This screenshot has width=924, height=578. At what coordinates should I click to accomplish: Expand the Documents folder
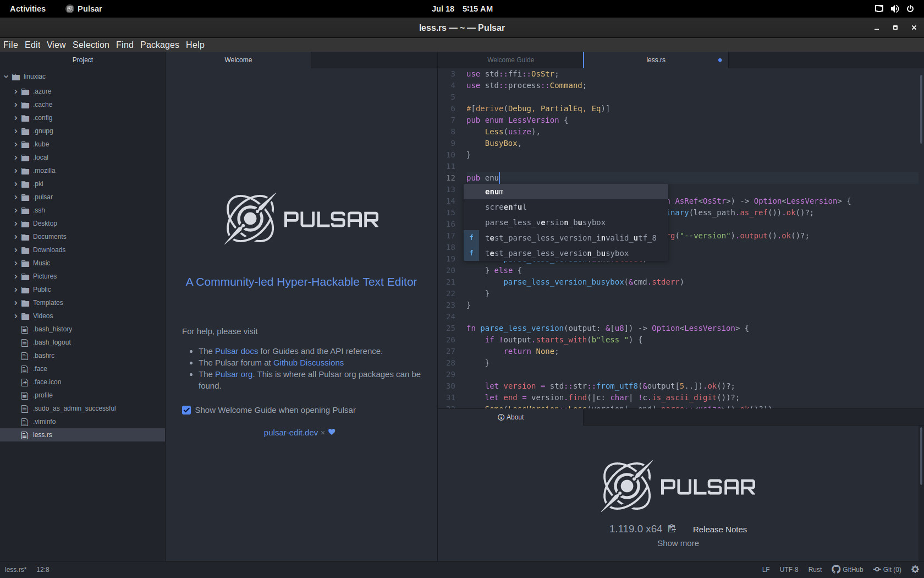coord(16,237)
